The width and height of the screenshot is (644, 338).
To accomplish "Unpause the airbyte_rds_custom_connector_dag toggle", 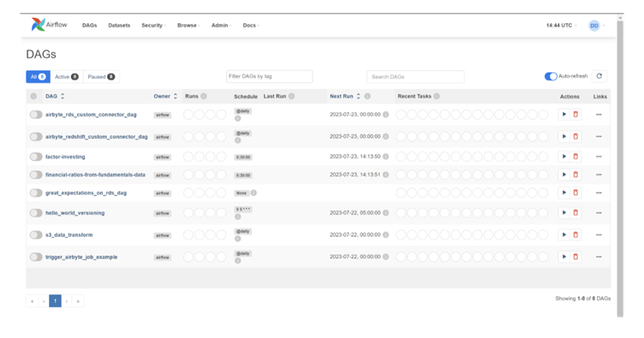I will pos(36,115).
